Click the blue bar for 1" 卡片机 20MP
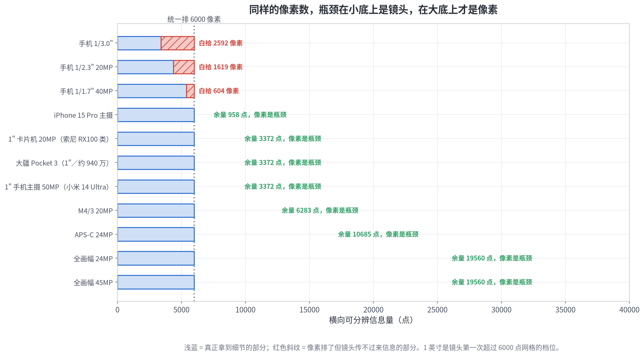Screen dimensions: 644x356 pos(156,139)
